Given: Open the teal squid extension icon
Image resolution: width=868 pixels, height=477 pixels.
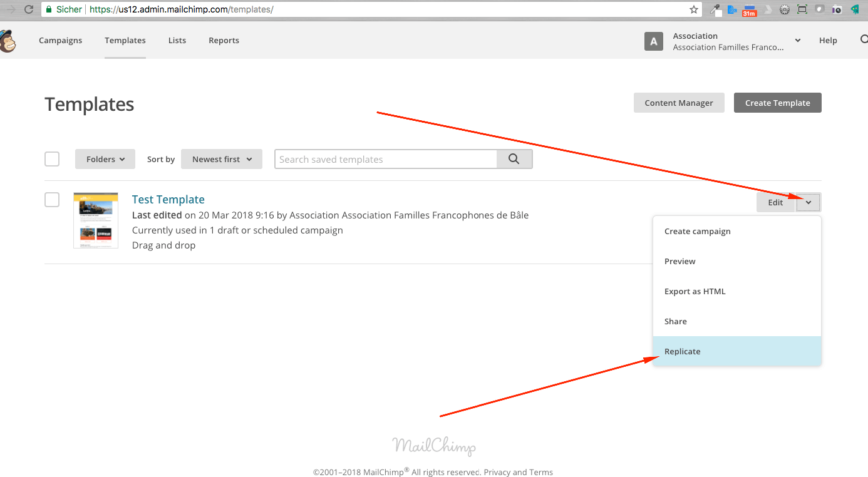Looking at the screenshot, I should (x=854, y=9).
